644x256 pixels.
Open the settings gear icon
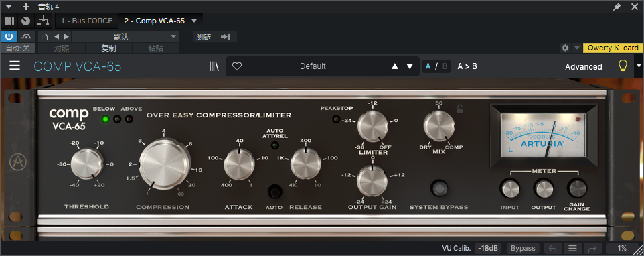pos(565,48)
